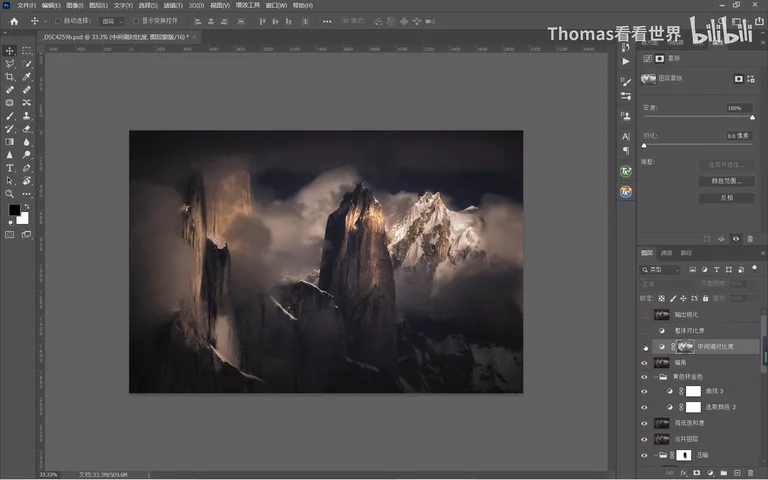Open the 文件(F) menu

(26, 5)
